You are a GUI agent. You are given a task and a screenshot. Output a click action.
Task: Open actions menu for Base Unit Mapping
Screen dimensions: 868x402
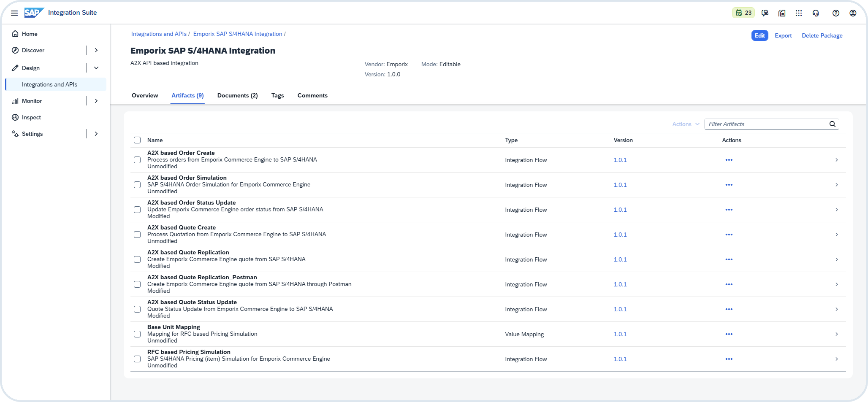pos(729,334)
